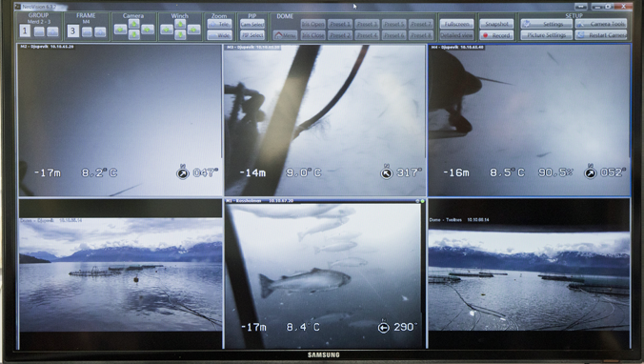Pan camera right with the Camera arrow
644x364 pixels.
coord(148,30)
